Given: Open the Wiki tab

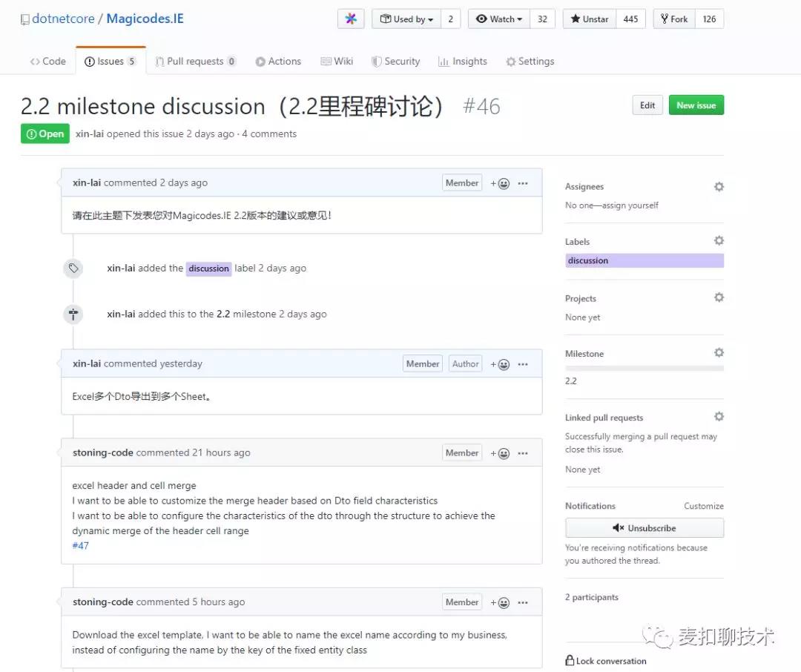Looking at the screenshot, I should pyautogui.click(x=337, y=62).
